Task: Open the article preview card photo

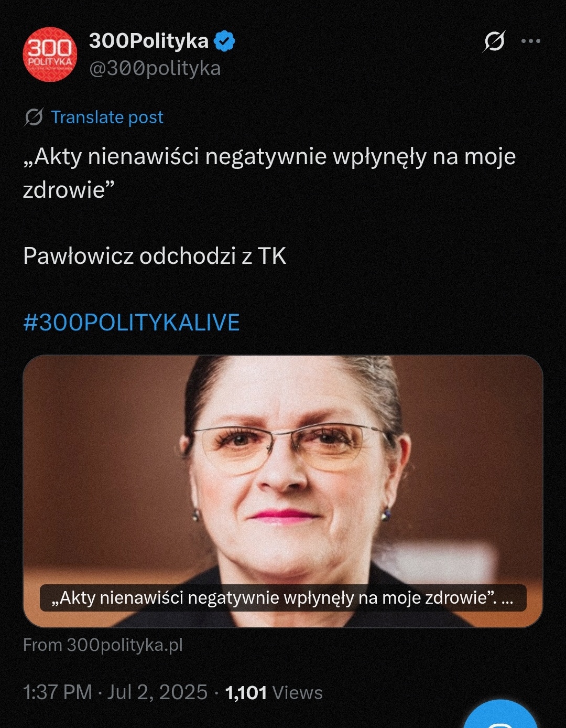Action: 283,491
